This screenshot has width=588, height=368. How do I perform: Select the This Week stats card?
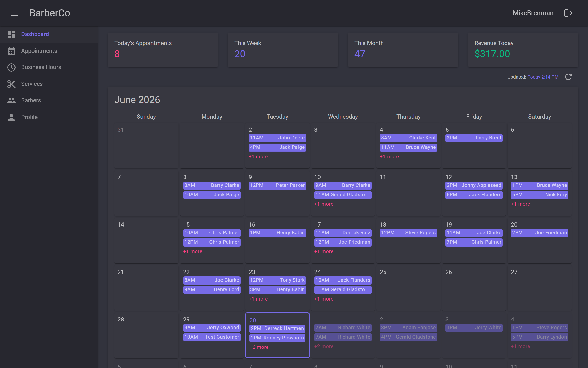tap(283, 50)
